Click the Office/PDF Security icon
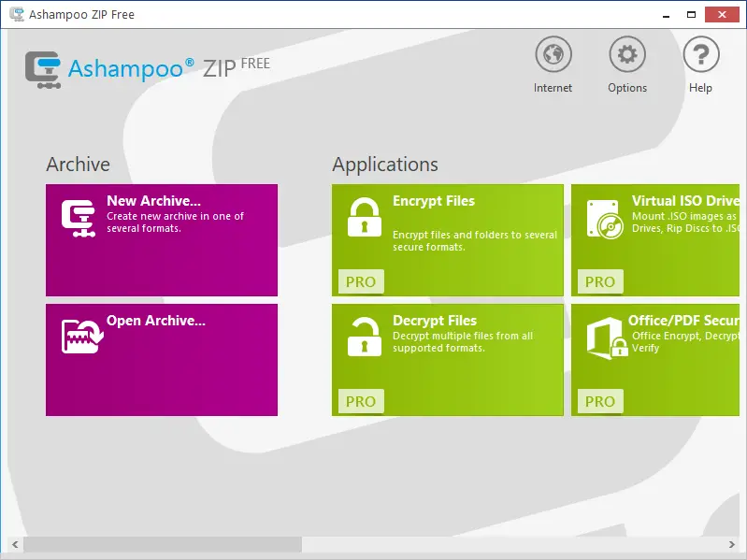Screen dimensions: 747x560 point(608,338)
